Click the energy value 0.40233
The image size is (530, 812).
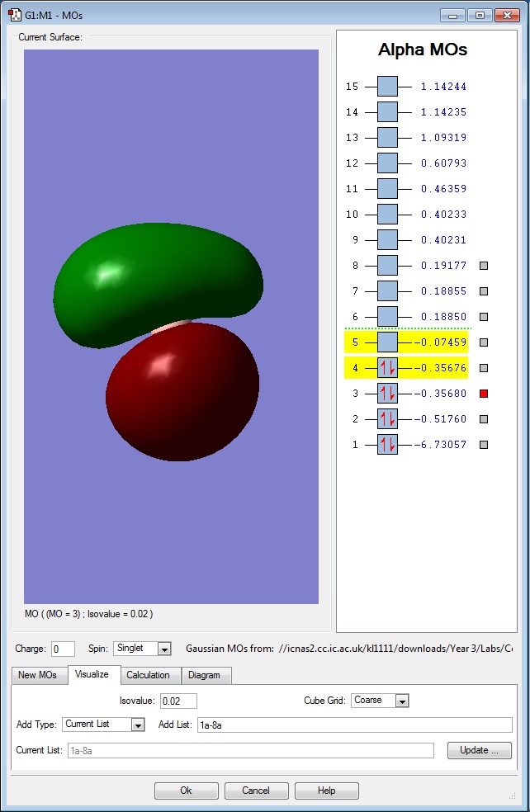tap(443, 215)
